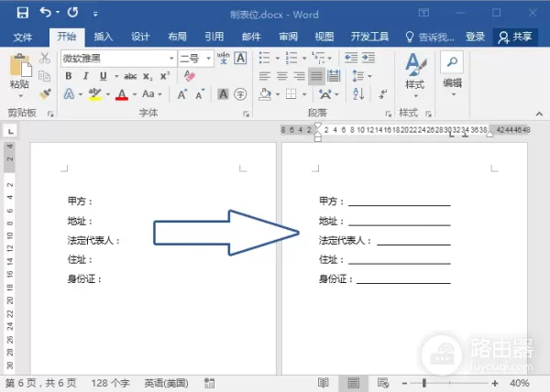Click the character border A icon
This screenshot has width=550, height=392.
pos(240,58)
